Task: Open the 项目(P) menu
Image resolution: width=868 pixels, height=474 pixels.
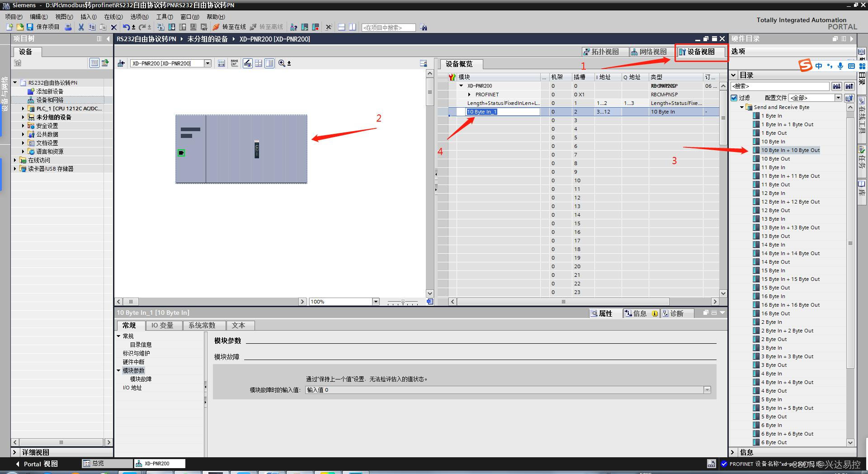Action: pos(14,17)
